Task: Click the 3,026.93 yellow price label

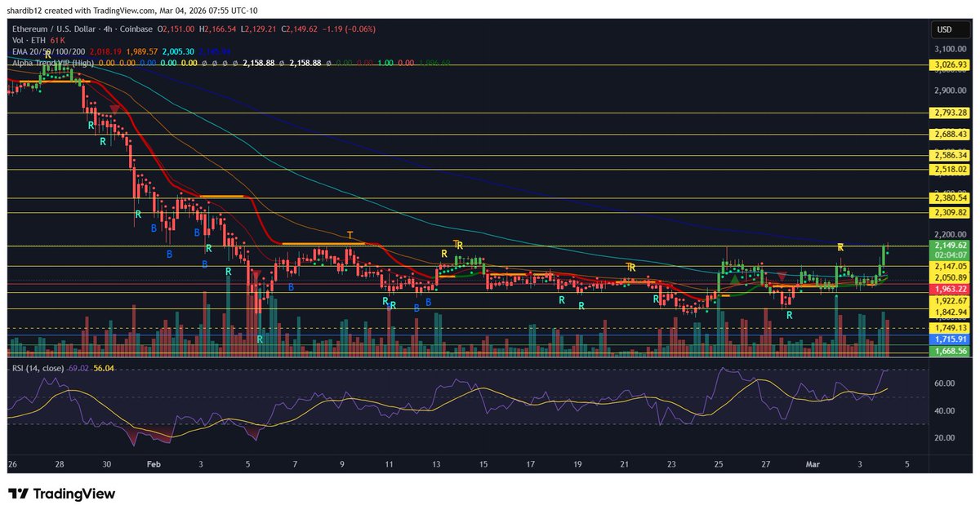Action: point(951,64)
